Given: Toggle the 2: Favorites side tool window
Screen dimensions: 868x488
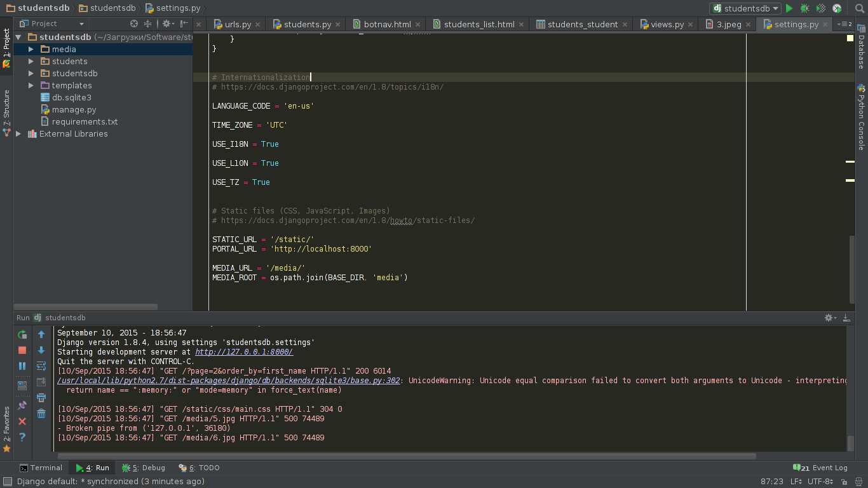Looking at the screenshot, I should pos(6,430).
